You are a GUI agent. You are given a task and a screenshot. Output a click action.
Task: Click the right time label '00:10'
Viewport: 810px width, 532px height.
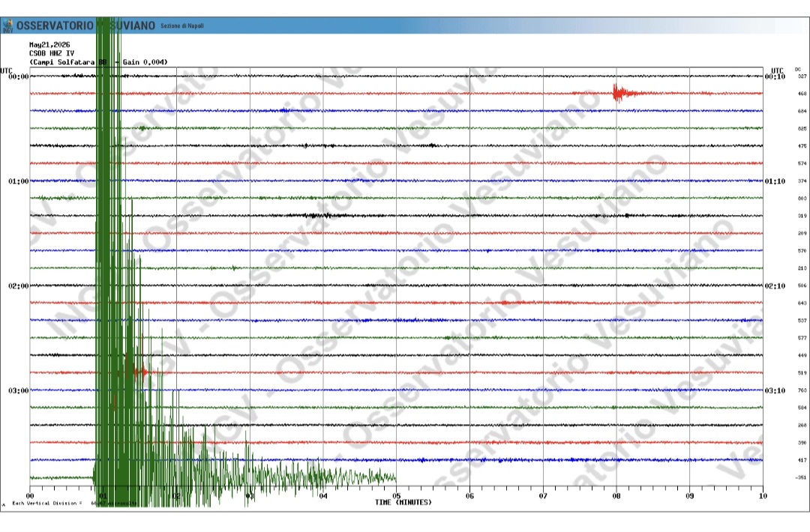(775, 77)
